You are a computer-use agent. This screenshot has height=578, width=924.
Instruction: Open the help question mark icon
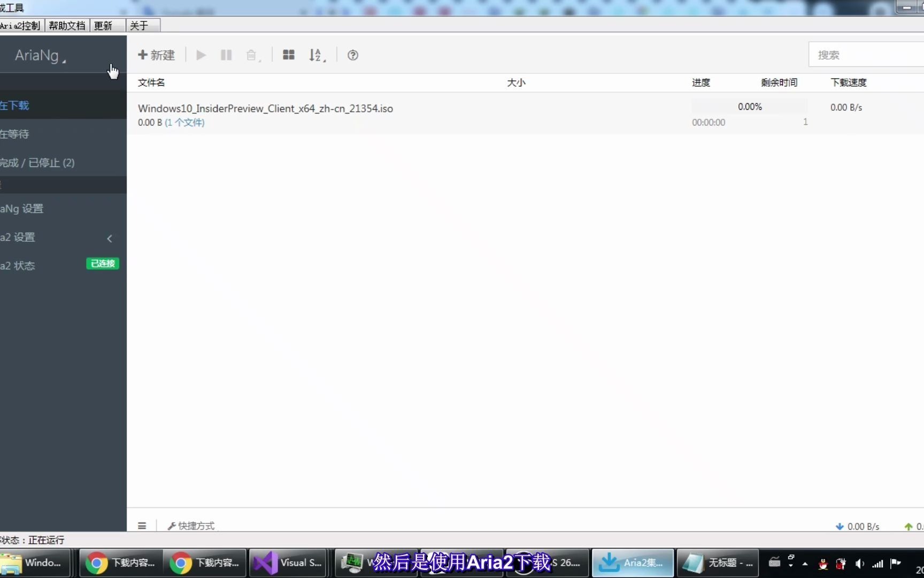pos(353,55)
